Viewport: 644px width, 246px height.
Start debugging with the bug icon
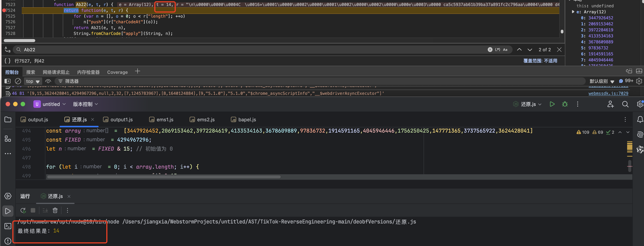565,104
